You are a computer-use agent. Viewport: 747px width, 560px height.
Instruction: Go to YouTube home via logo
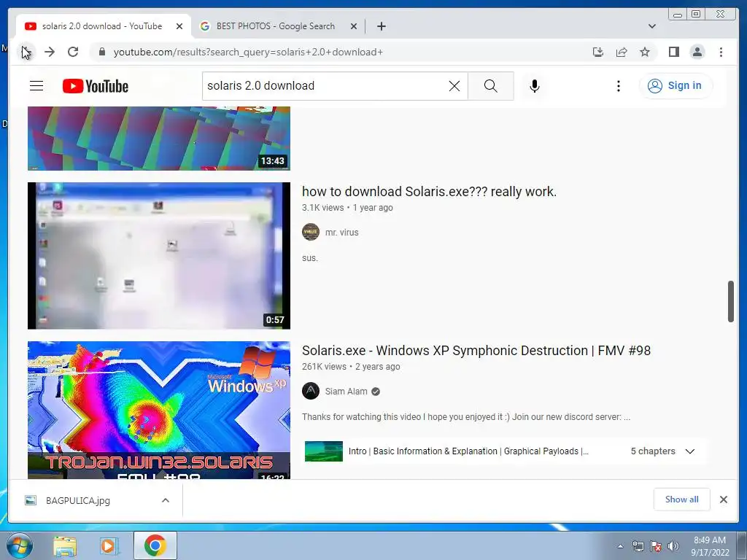coord(96,86)
